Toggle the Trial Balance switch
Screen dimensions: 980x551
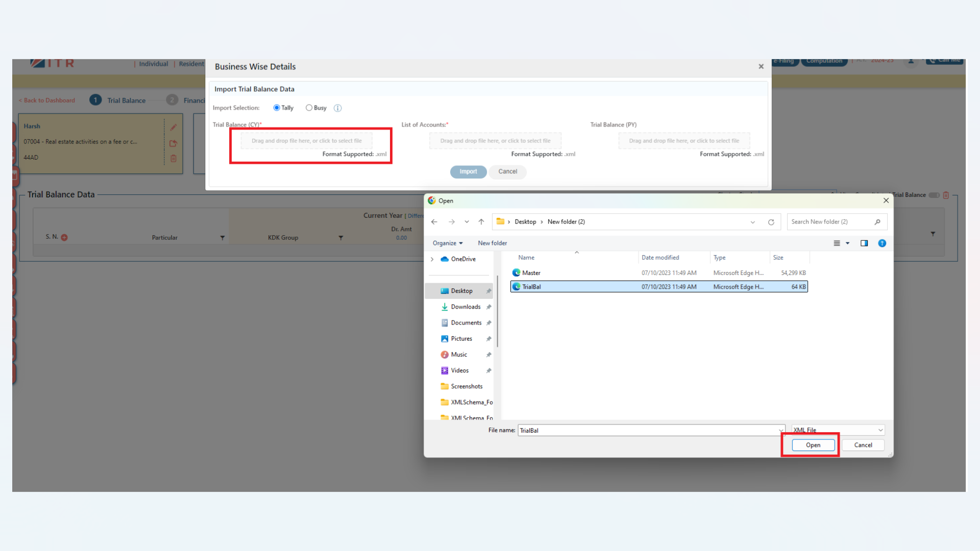(934, 195)
